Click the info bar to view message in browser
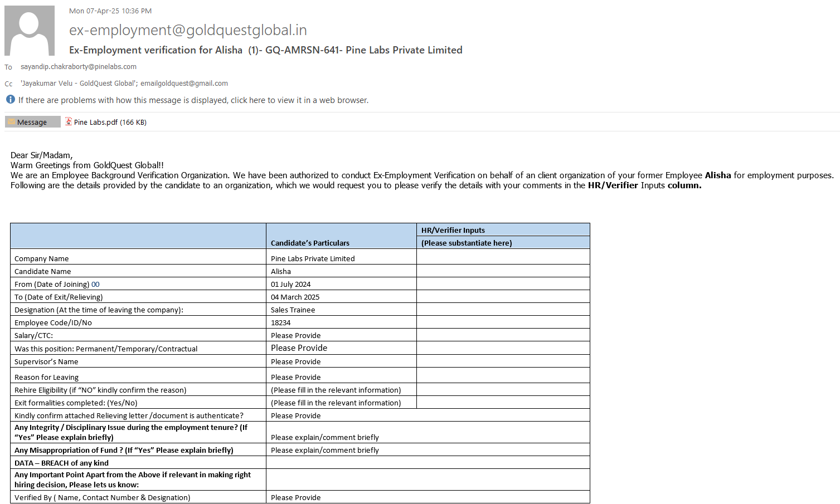 pos(193,100)
